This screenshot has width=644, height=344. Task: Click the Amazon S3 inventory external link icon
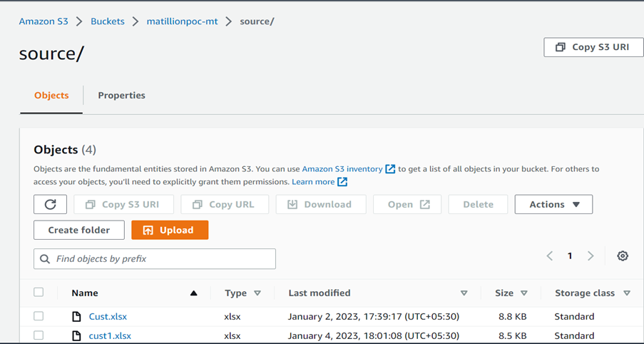(x=390, y=169)
